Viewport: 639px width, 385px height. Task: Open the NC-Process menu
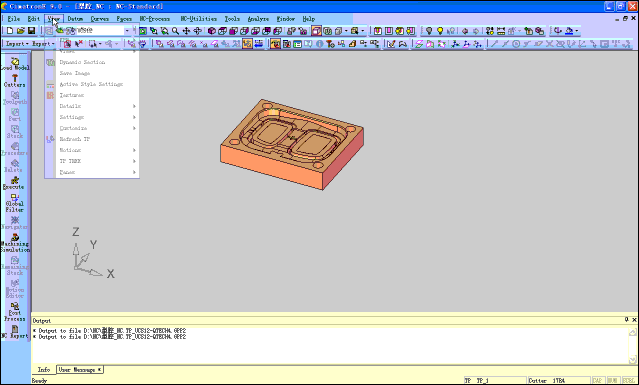coord(154,19)
